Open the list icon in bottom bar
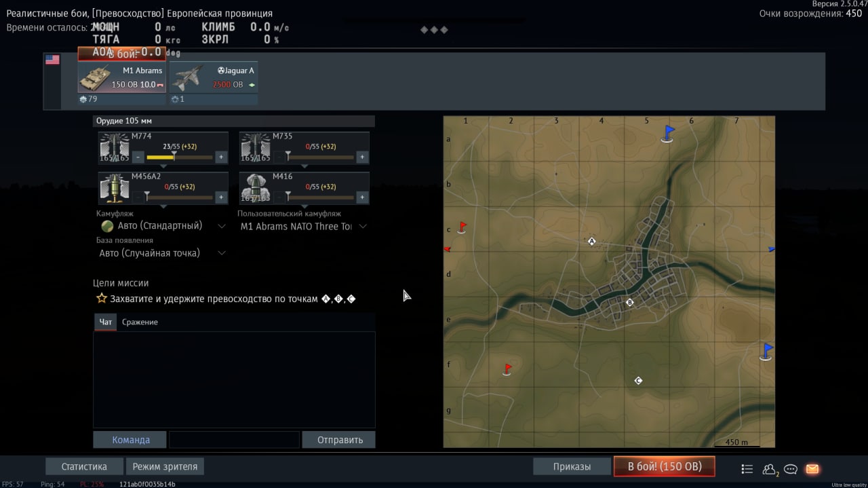868x488 pixels. click(747, 469)
